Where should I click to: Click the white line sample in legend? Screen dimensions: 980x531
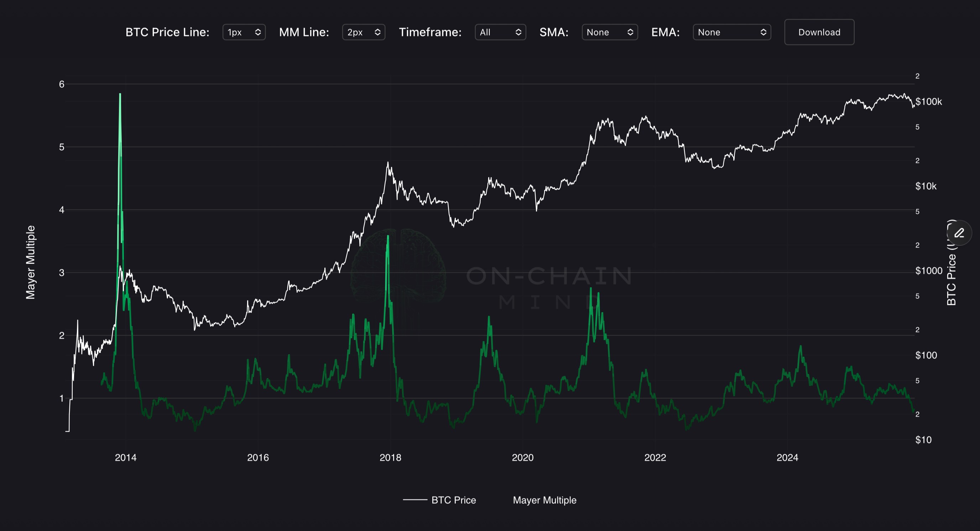click(415, 500)
